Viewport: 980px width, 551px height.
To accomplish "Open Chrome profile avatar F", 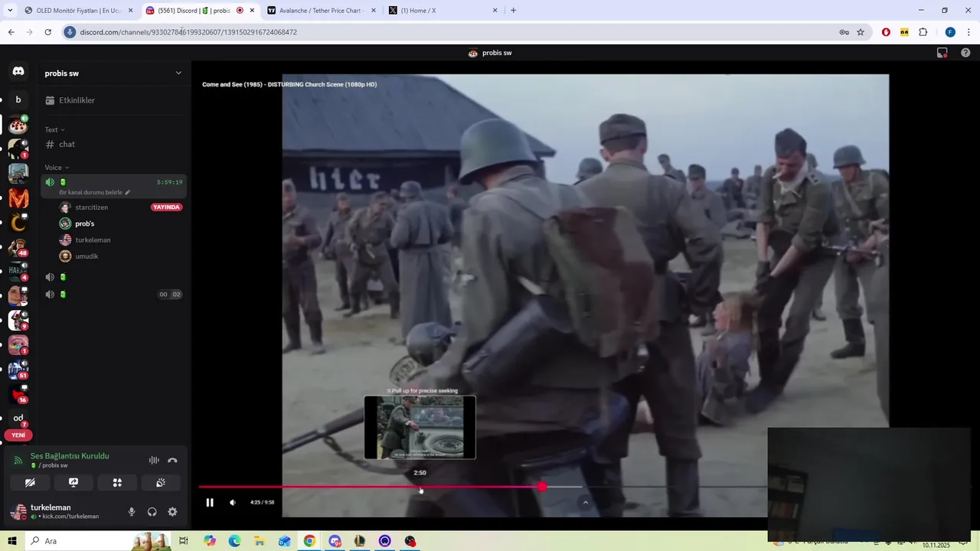I will (950, 32).
